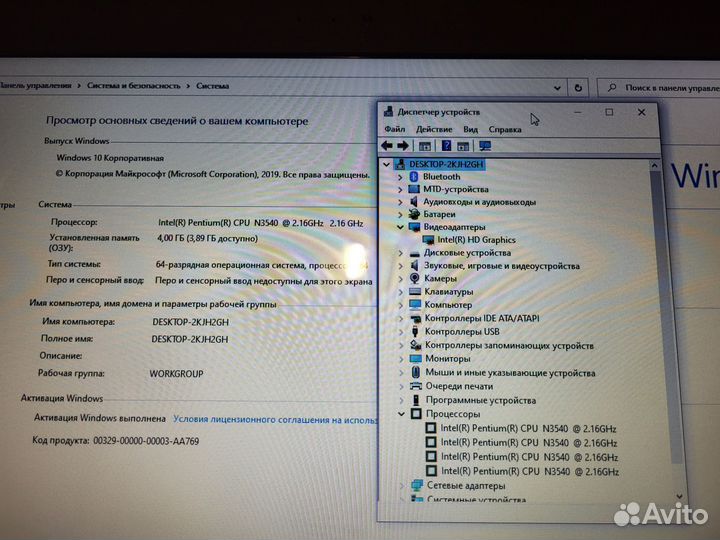Screen dimensions: 720x540
Task: Open the Файл menu
Action: pos(394,129)
